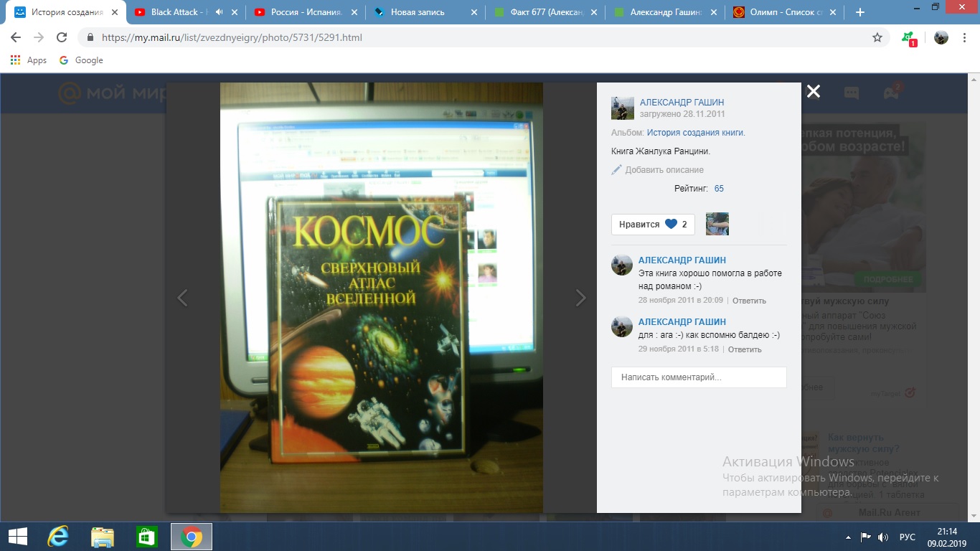Open ad link Как вернуть мужскую силу
Image resolution: width=980 pixels, height=551 pixels.
pos(863,443)
